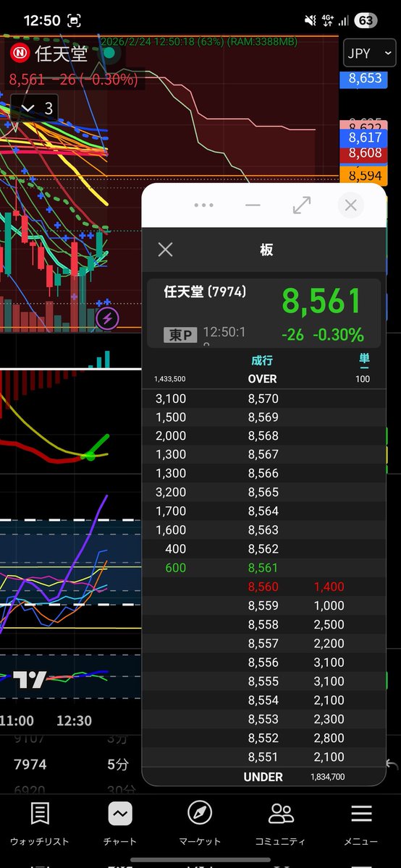Open the ウォッチリスト tab
401x868 pixels.
click(x=40, y=824)
